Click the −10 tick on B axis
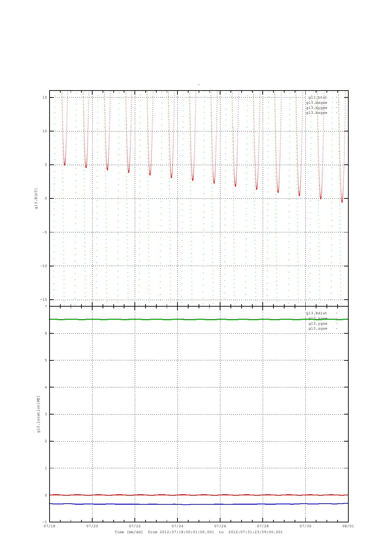The height and width of the screenshot is (555, 392). coord(43,266)
